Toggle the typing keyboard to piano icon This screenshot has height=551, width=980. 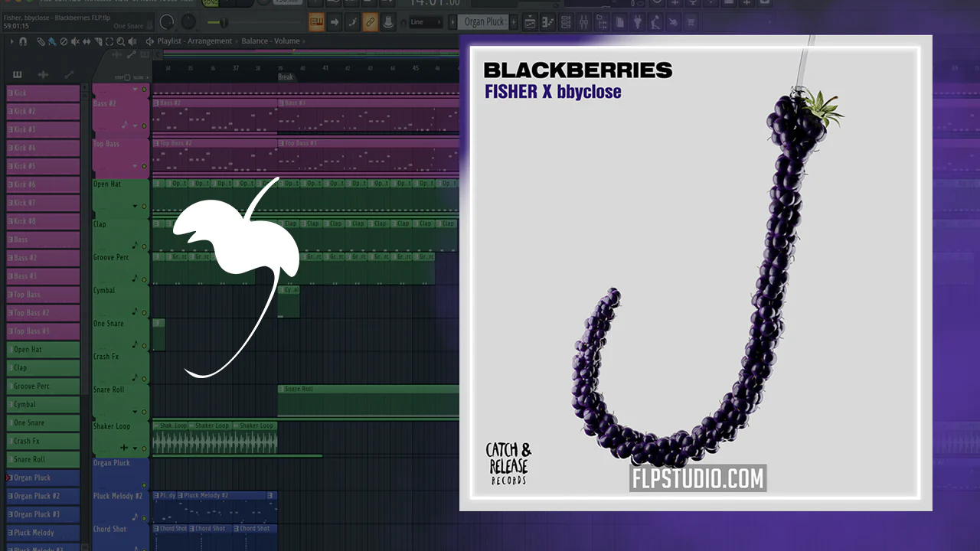tap(317, 22)
